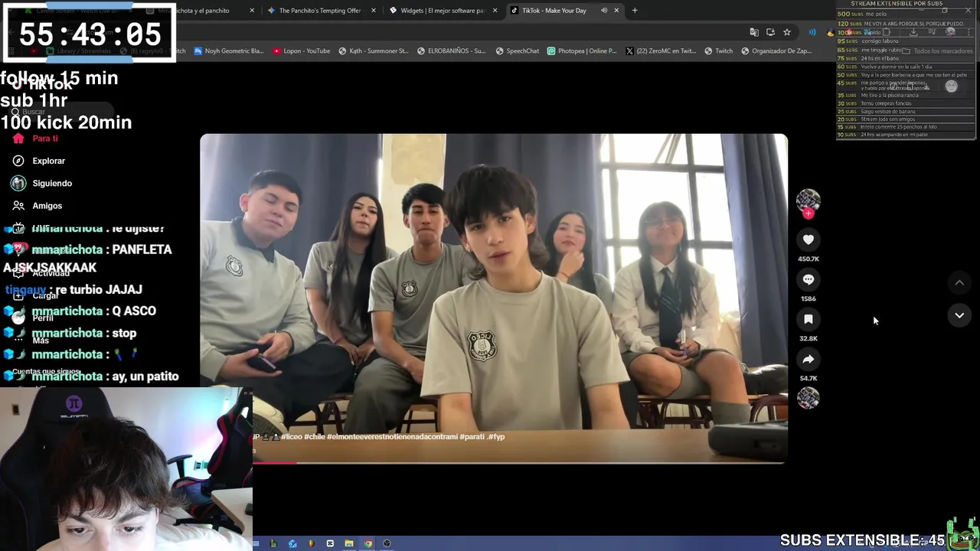The width and height of the screenshot is (980, 551).
Task: Close The Panchito's Tempting Offer tab
Action: 374,11
